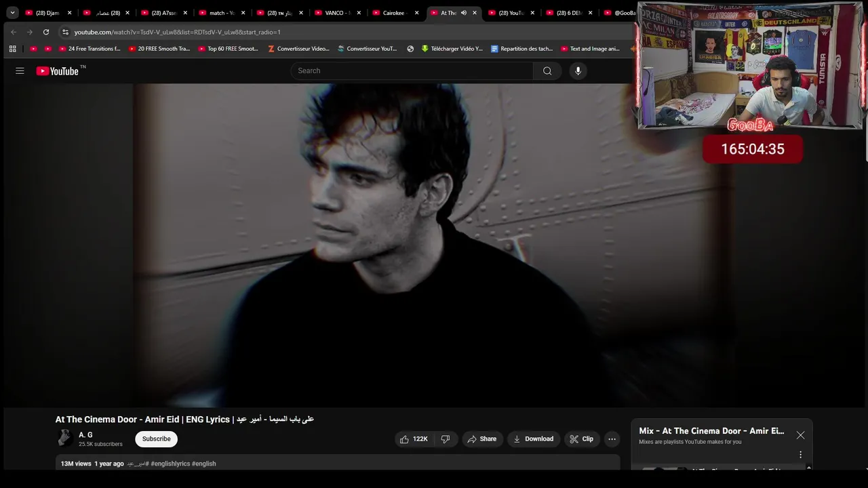
Task: Open #english hashtag link
Action: coord(204,464)
